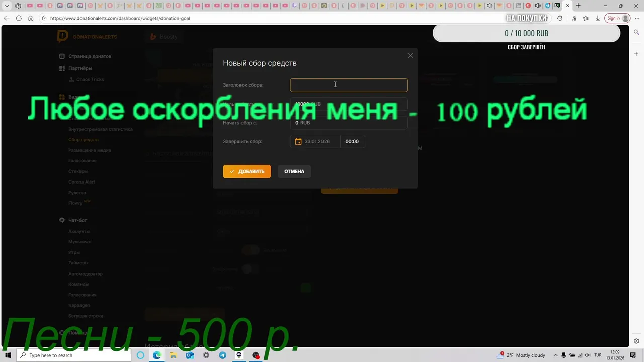Click the Добавить button
644x362 pixels.
click(x=247, y=171)
